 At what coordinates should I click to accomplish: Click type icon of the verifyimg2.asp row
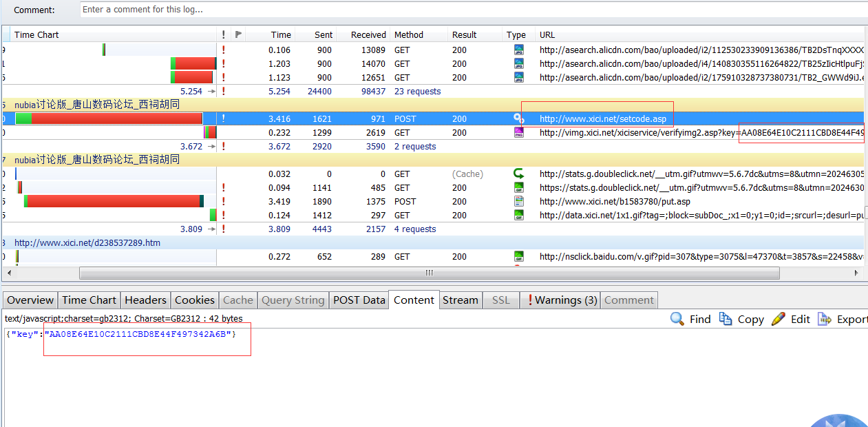click(x=519, y=132)
